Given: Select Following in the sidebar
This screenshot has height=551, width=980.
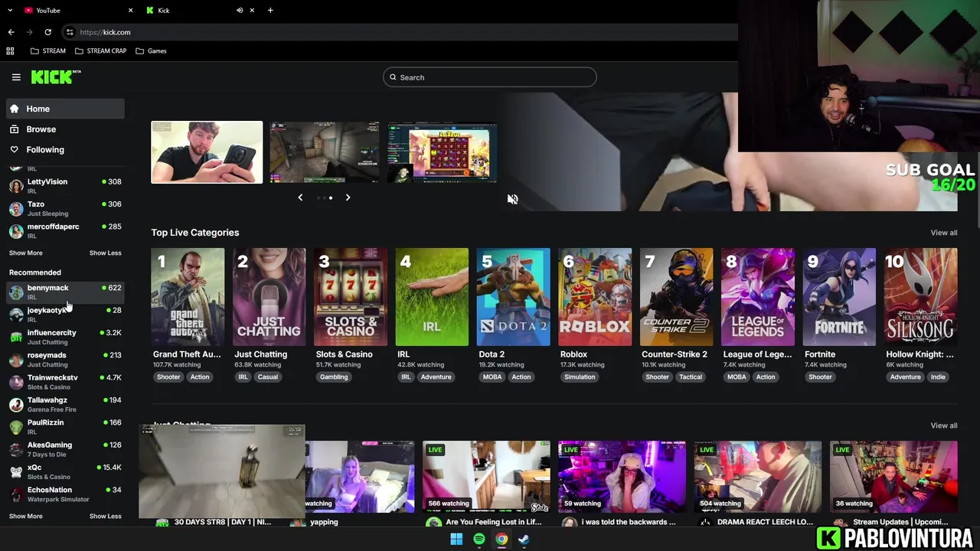Looking at the screenshot, I should pyautogui.click(x=65, y=149).
